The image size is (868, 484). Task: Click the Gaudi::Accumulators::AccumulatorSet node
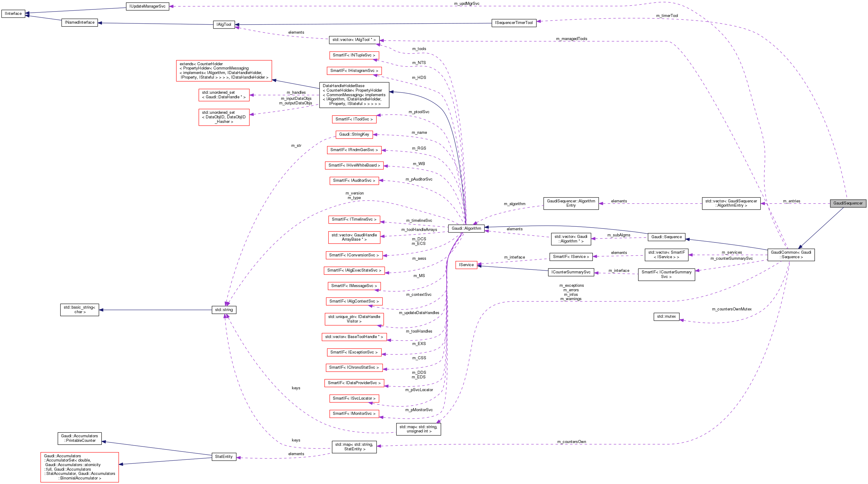(x=79, y=468)
